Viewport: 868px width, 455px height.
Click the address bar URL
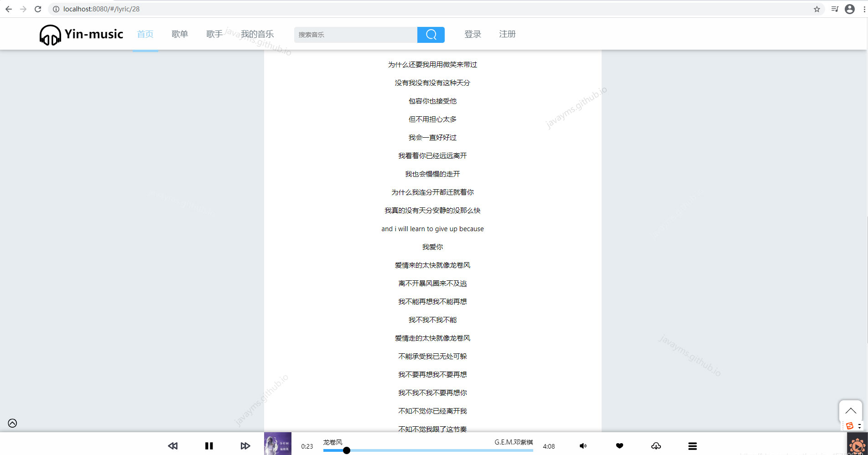[101, 9]
